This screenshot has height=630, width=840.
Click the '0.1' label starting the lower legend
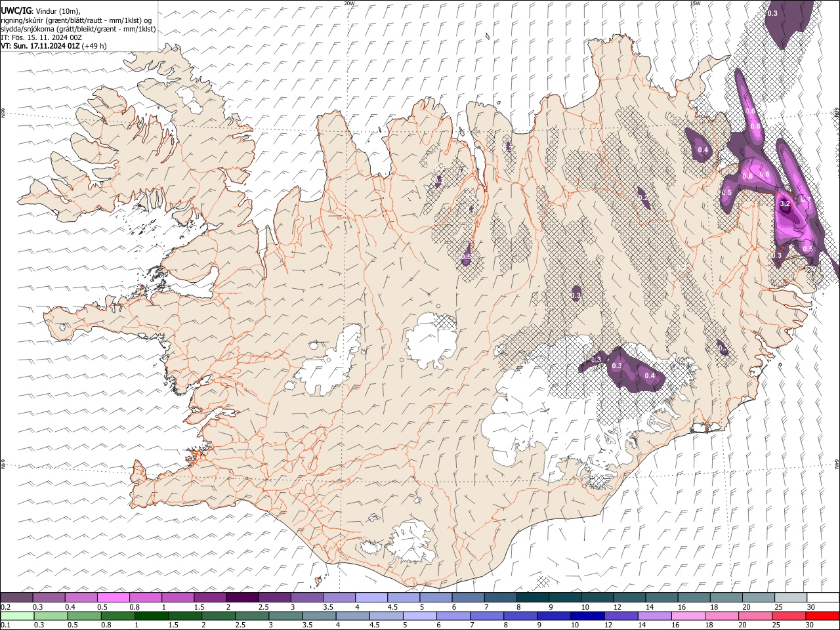coord(5,625)
